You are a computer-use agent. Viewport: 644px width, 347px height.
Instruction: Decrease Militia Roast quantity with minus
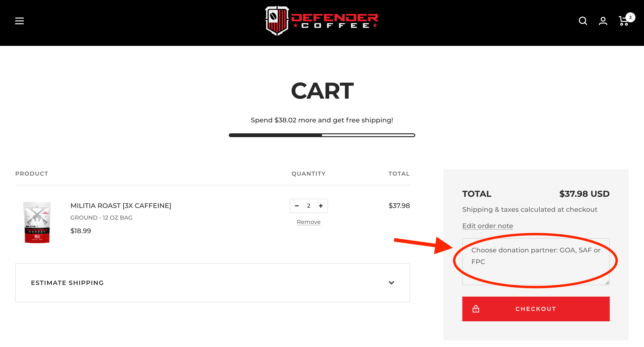(x=297, y=206)
